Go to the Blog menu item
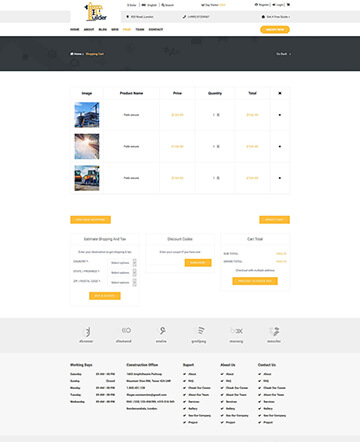360x442 pixels. (103, 30)
